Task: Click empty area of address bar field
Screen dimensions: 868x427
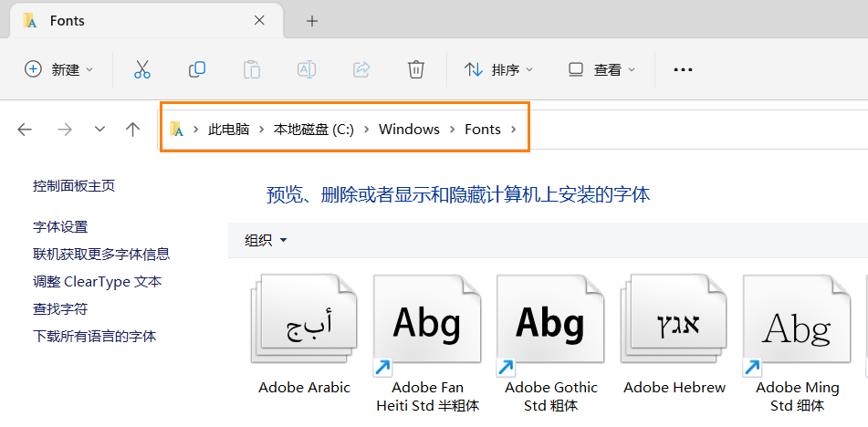Action: coord(697,130)
